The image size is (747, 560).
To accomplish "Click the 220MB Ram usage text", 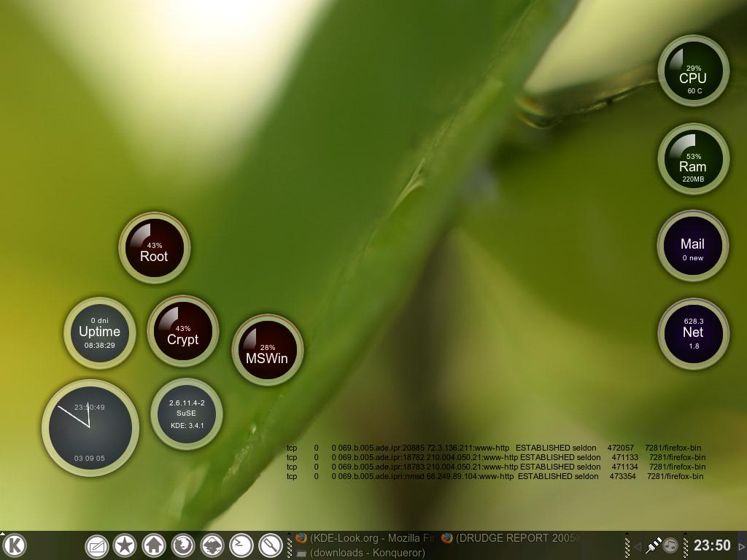I will (x=693, y=179).
